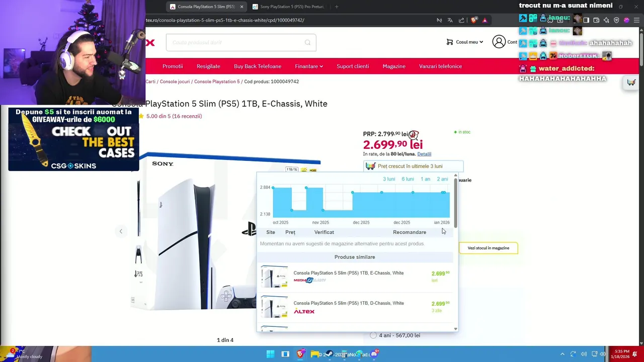Click the Windows Start button
Image resolution: width=644 pixels, height=362 pixels.
(x=270, y=354)
